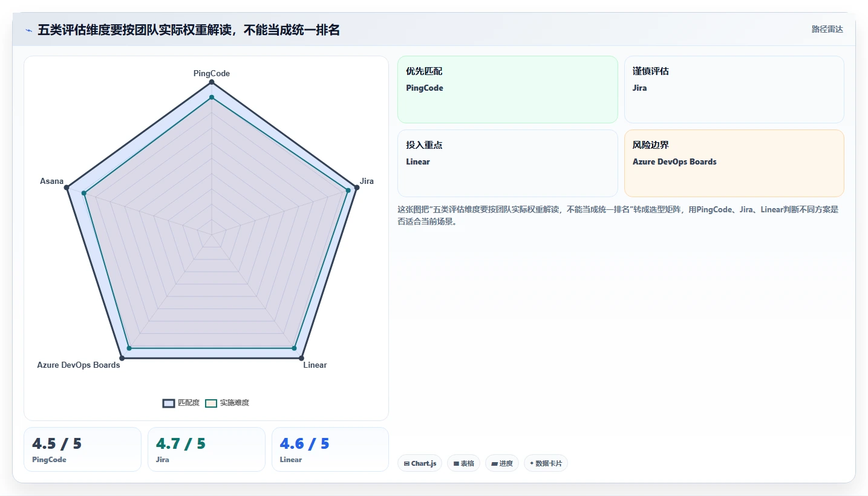Click the dark Azure DevOps Boards data point
Image resolution: width=868 pixels, height=496 pixels.
pos(122,358)
